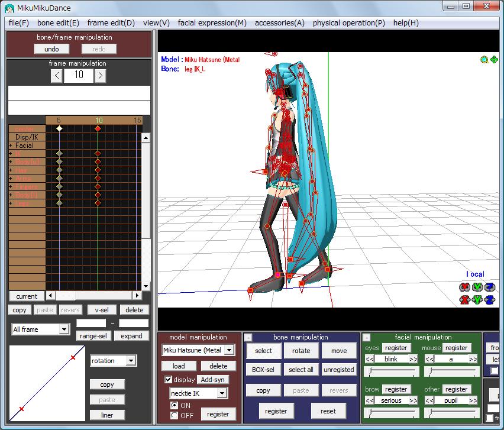
Task: Click the mouse expression slider
Action: (451, 371)
